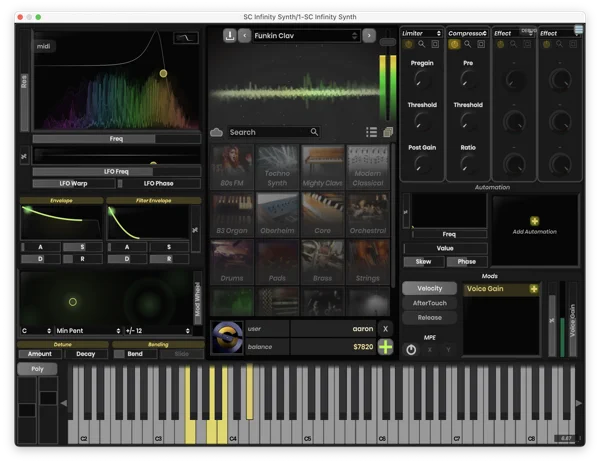Screen dimensions: 600x463
Task: Open the Min Pent scale dropdown
Action: point(88,331)
